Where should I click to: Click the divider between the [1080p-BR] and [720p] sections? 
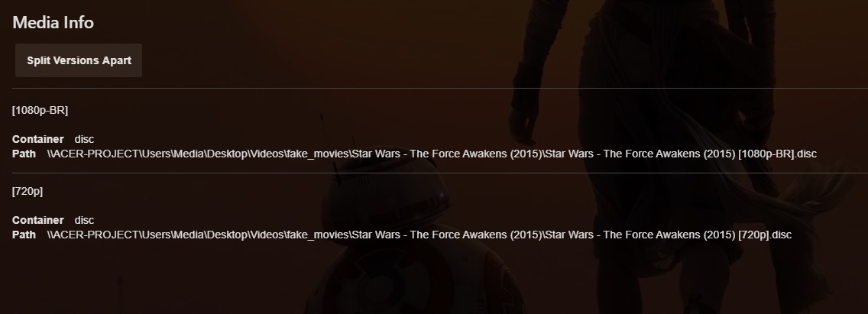coord(440,173)
